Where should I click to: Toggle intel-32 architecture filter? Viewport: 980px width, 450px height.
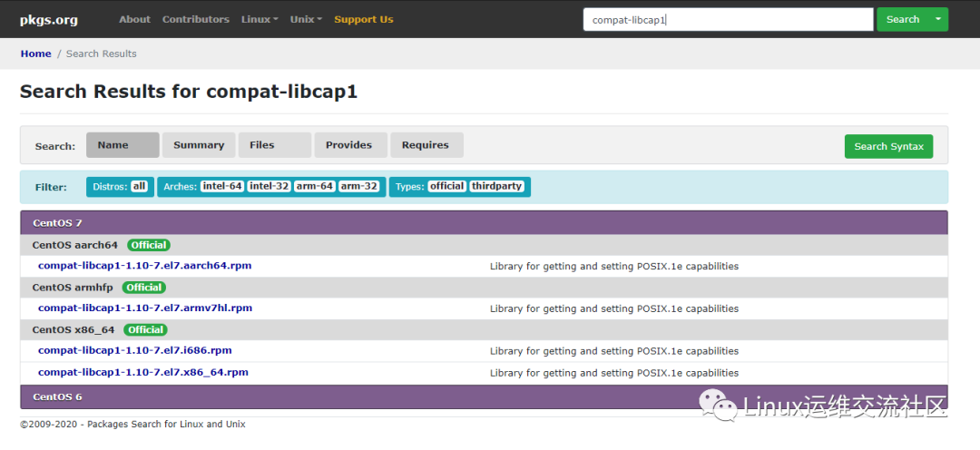tap(269, 186)
